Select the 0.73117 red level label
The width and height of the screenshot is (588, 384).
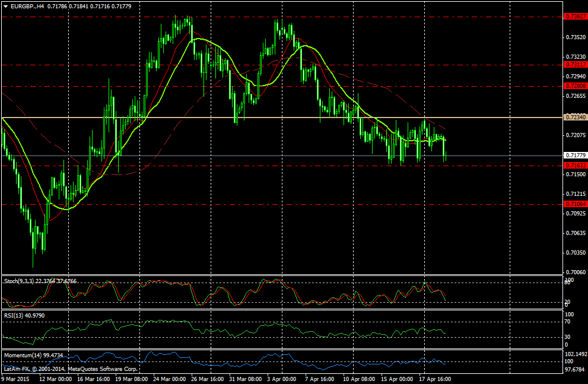click(574, 64)
